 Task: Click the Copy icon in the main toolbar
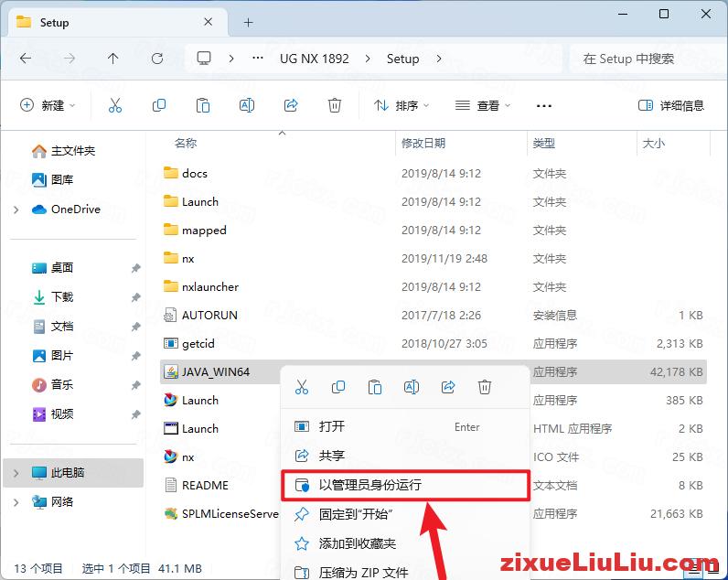[x=159, y=105]
